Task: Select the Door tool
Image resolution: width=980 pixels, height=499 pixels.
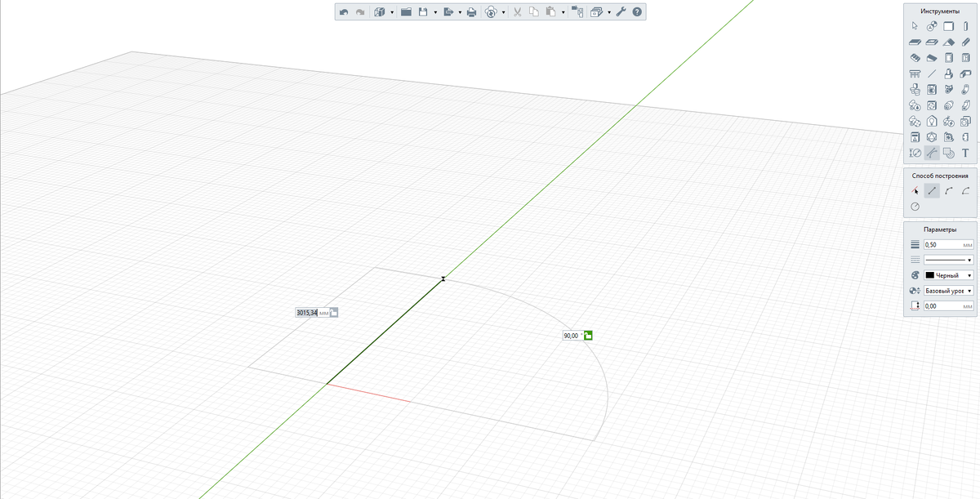Action: tap(948, 58)
